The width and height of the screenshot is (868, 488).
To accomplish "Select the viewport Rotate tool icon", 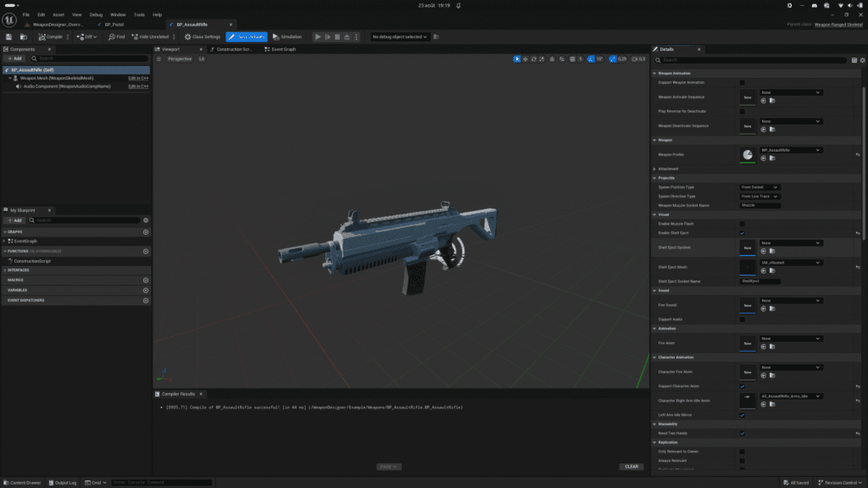I will [x=534, y=58].
